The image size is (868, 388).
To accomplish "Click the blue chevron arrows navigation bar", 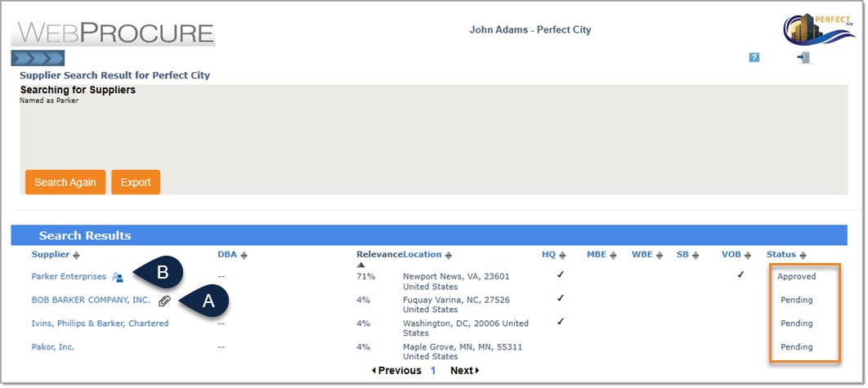I will pos(38,58).
